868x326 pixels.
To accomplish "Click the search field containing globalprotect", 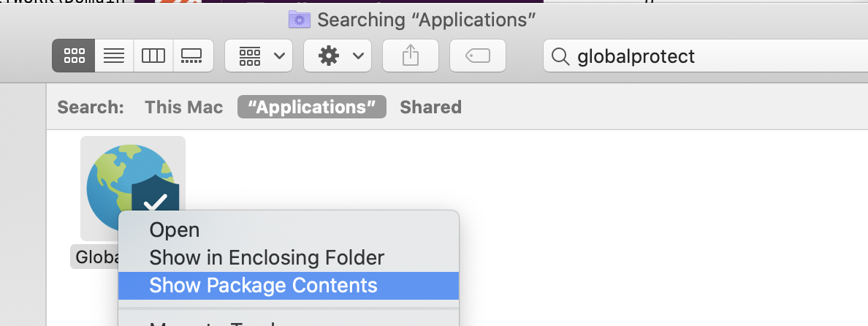I will click(x=701, y=56).
